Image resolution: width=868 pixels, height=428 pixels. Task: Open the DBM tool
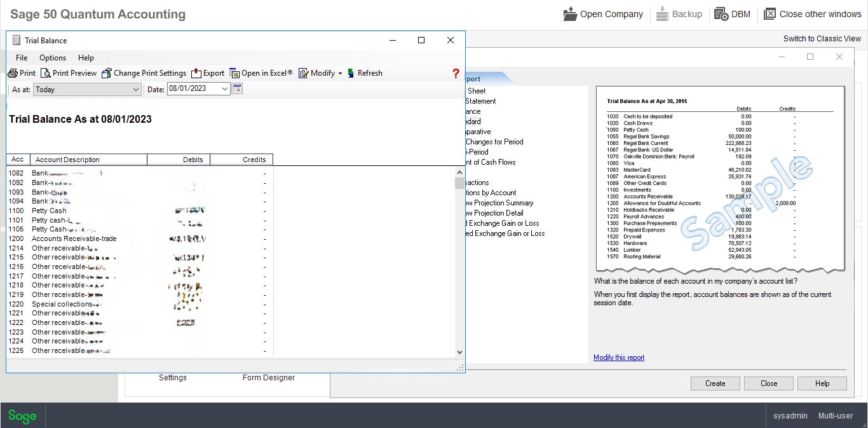[x=731, y=13]
